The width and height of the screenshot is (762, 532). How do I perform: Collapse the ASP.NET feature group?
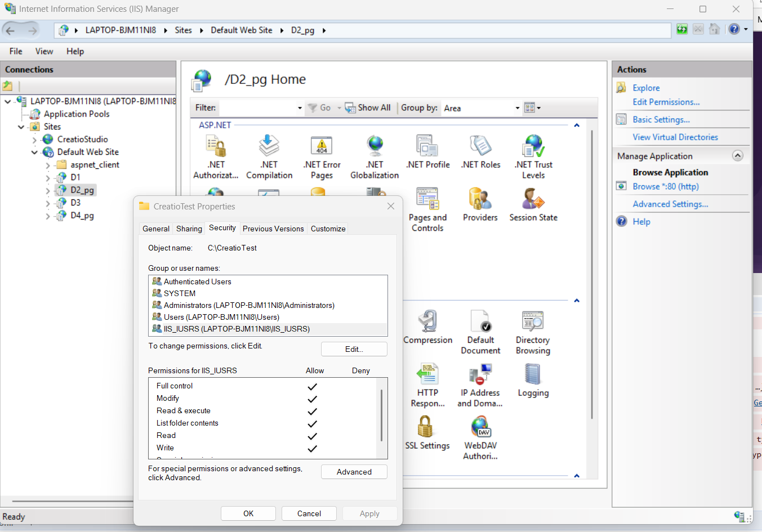(577, 125)
